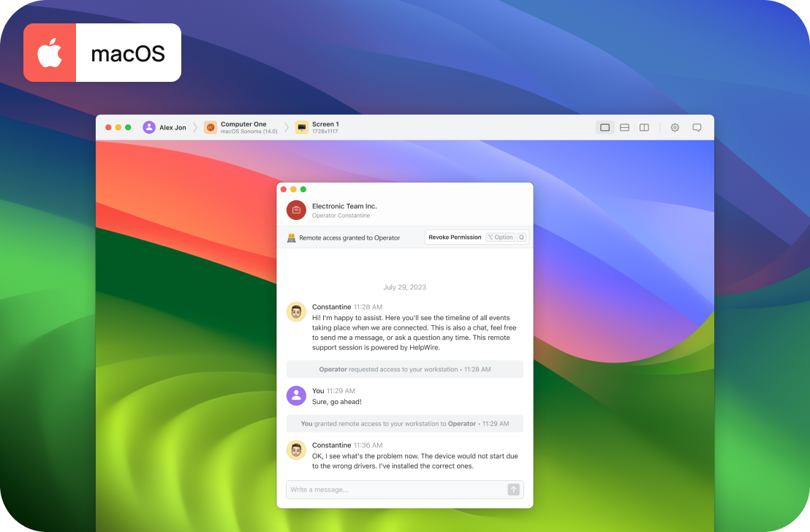Switch to vertical split view layout
This screenshot has width=810, height=532.
[x=644, y=128]
